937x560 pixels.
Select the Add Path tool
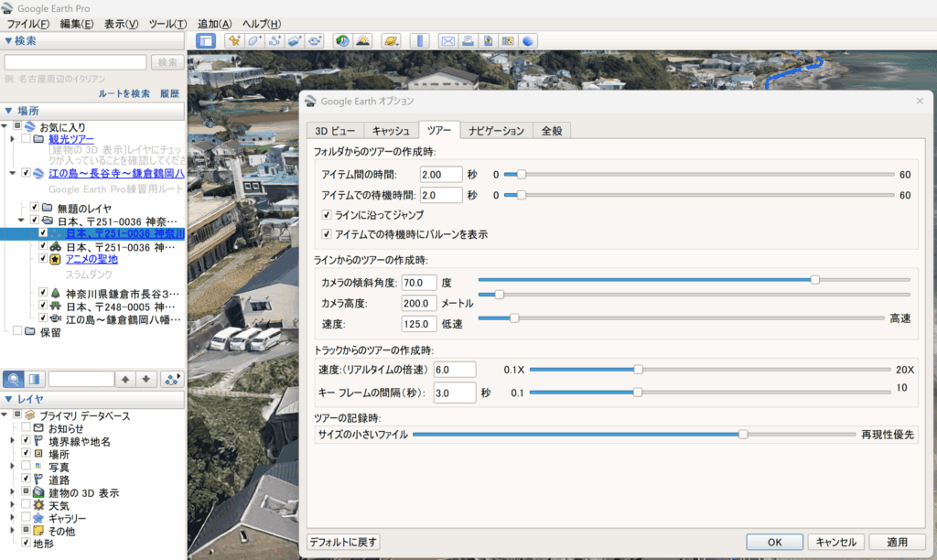pos(275,40)
